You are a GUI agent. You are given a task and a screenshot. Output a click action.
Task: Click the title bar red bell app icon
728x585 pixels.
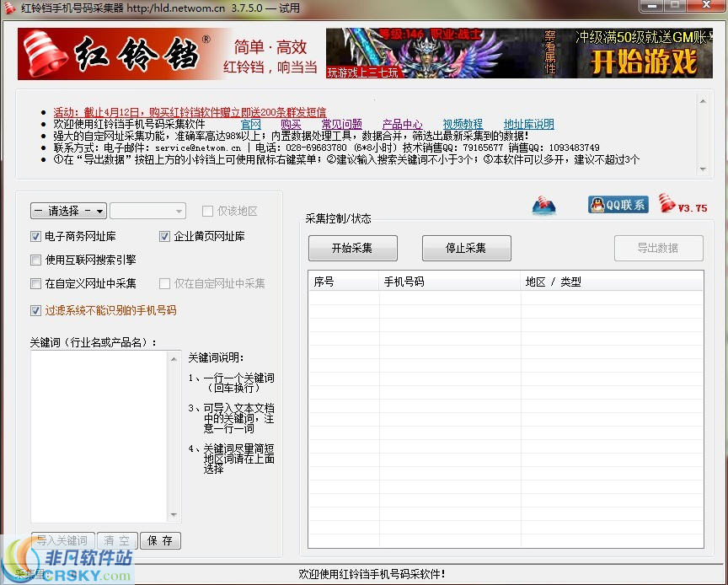pyautogui.click(x=10, y=8)
